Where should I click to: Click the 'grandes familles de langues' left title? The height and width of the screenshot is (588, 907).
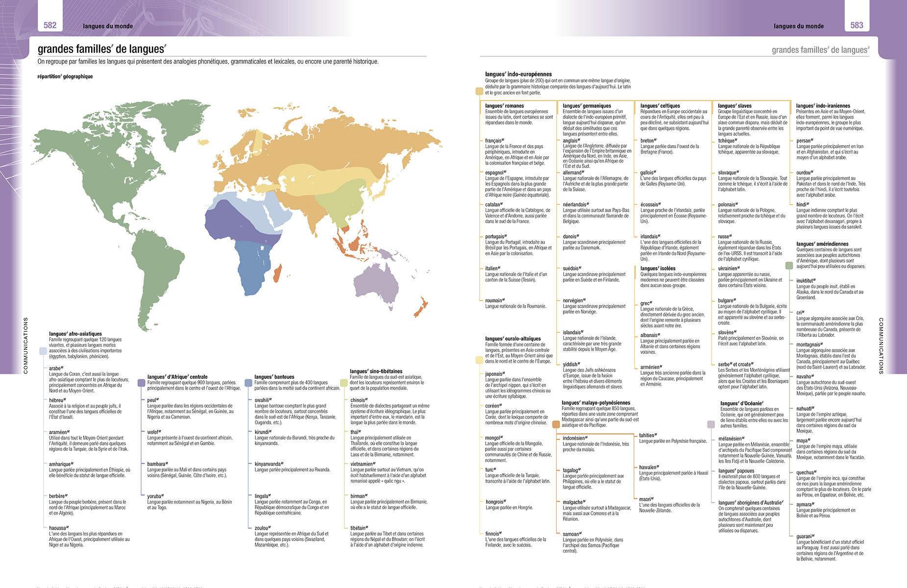(x=101, y=49)
